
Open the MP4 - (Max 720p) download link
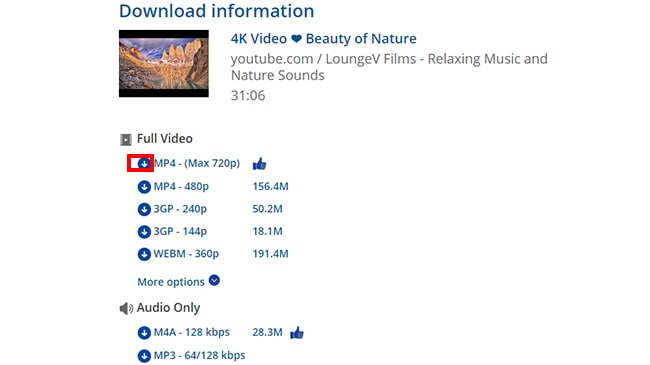point(197,163)
